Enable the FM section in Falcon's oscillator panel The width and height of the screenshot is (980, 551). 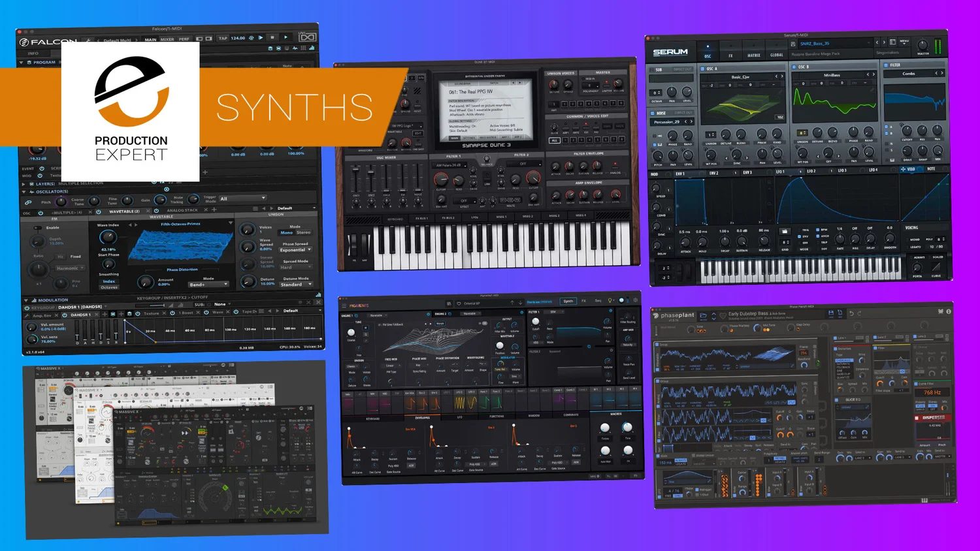point(37,228)
